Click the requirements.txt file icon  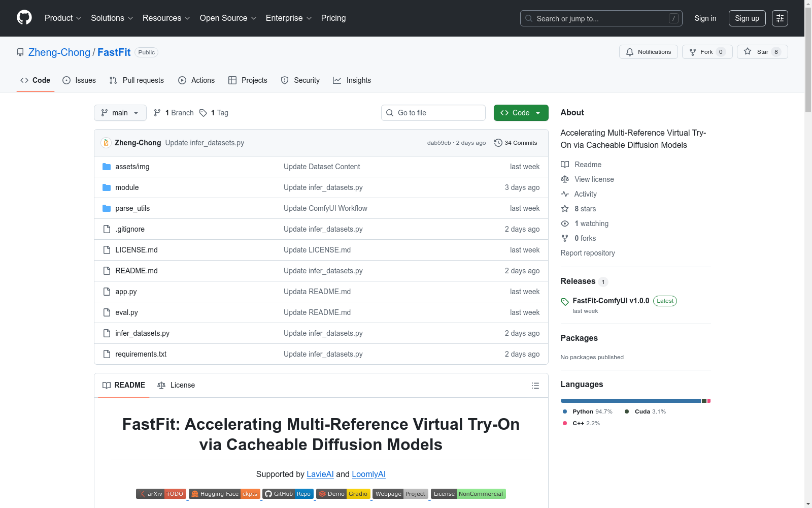(x=107, y=354)
